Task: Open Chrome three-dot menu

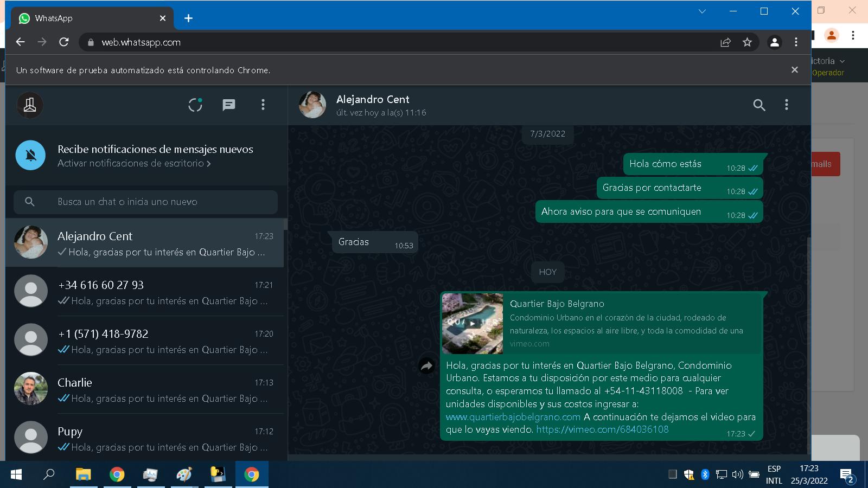Action: 796,42
